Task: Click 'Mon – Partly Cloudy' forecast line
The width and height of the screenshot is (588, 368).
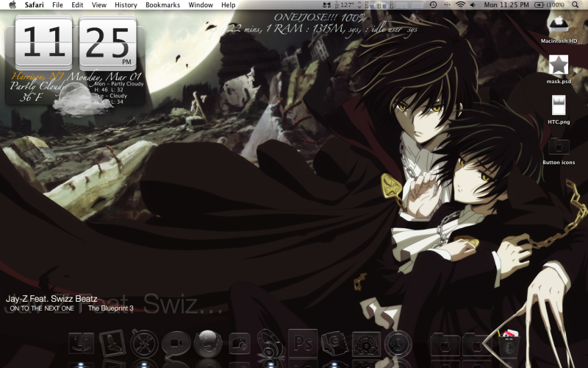Action: click(119, 84)
